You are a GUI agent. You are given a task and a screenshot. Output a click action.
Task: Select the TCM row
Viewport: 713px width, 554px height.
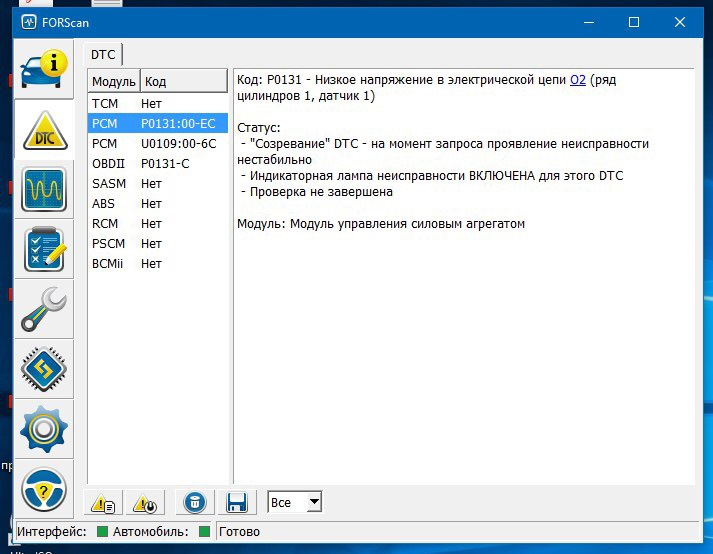pos(158,104)
